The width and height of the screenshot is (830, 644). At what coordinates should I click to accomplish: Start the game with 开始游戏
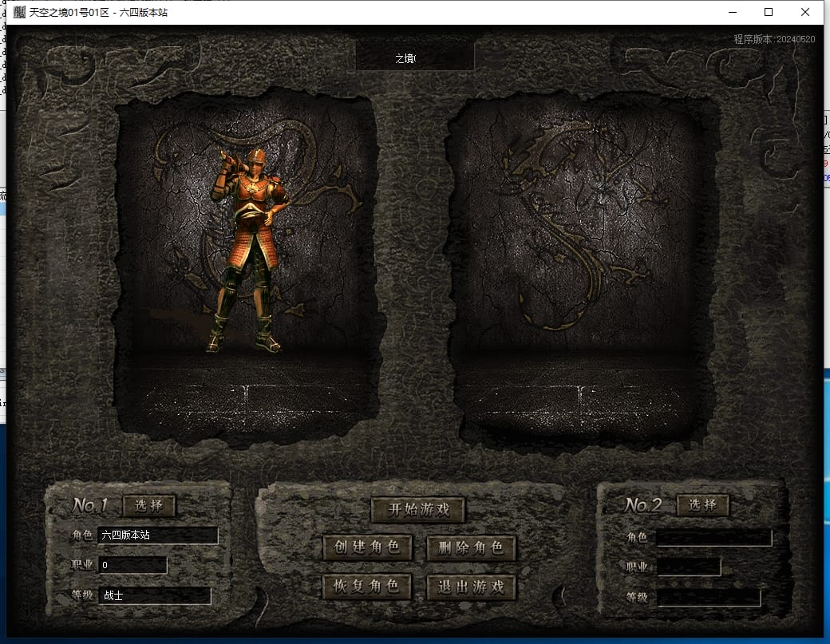pos(418,510)
